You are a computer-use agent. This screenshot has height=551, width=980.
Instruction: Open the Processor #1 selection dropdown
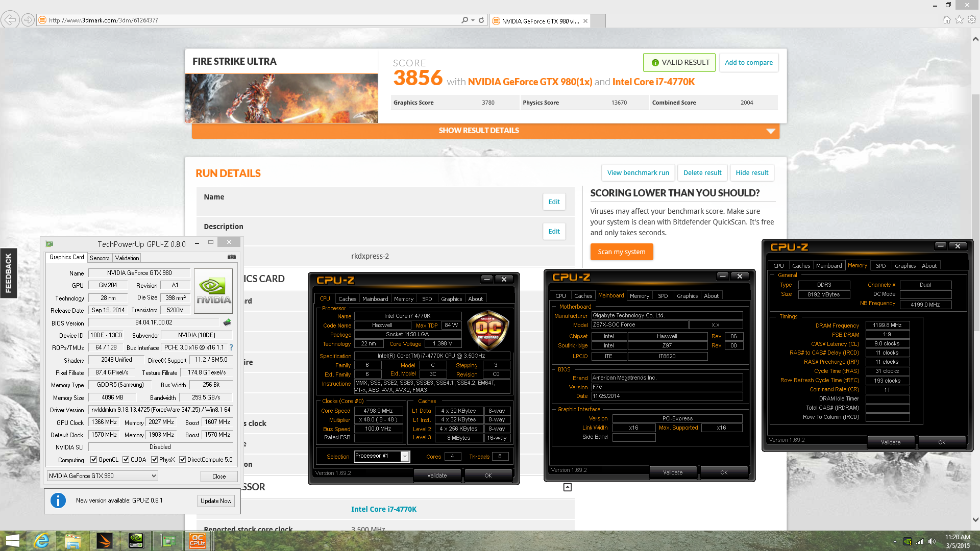click(x=382, y=456)
